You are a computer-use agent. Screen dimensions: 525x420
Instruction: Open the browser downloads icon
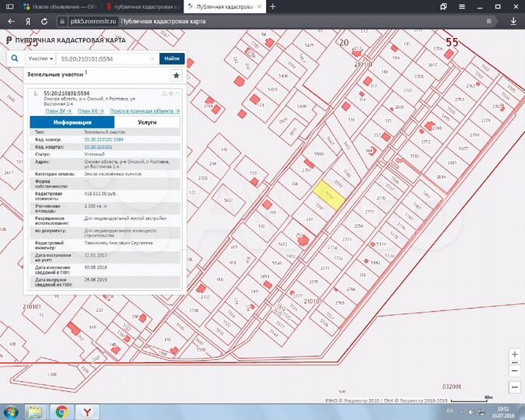click(x=513, y=21)
